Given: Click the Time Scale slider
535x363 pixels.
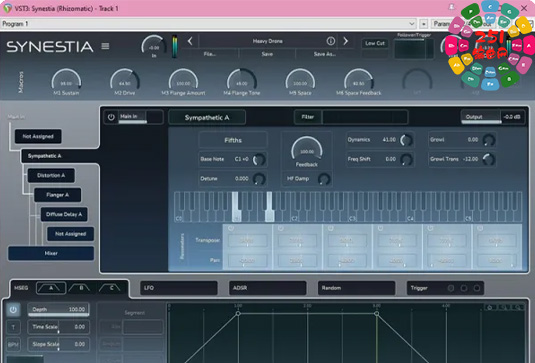Looking at the screenshot, I should coord(58,327).
